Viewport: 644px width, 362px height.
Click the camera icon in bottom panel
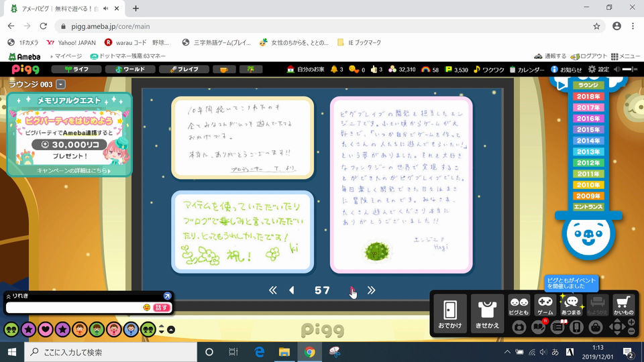coord(519,327)
